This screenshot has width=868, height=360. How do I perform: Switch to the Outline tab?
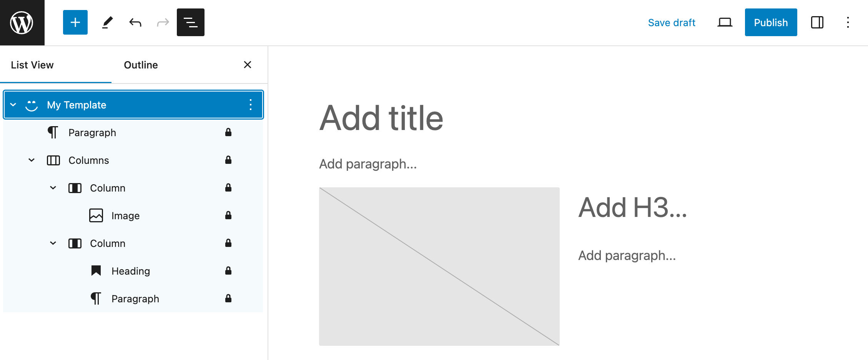point(141,65)
